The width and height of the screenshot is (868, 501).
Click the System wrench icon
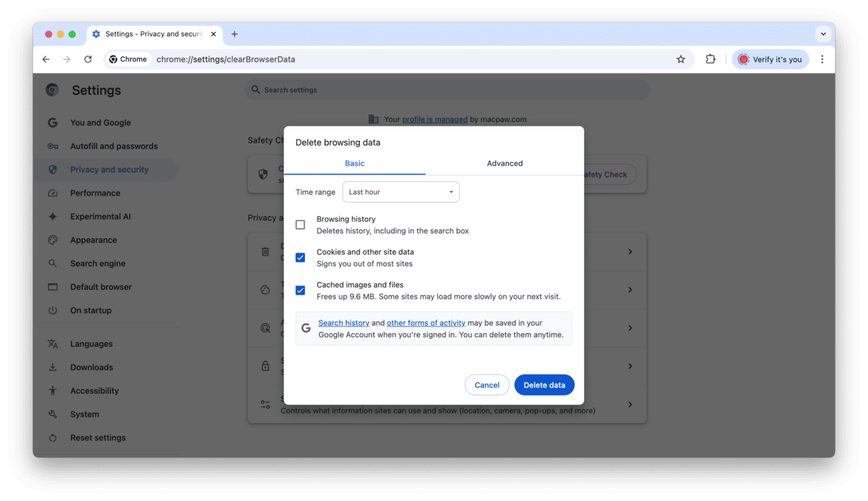pyautogui.click(x=53, y=415)
